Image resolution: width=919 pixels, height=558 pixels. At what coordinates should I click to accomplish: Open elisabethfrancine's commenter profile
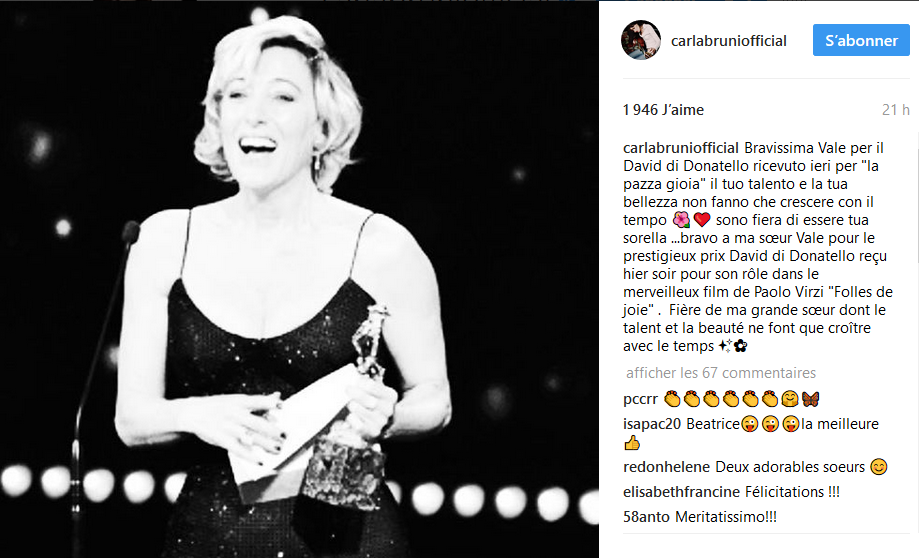click(682, 492)
